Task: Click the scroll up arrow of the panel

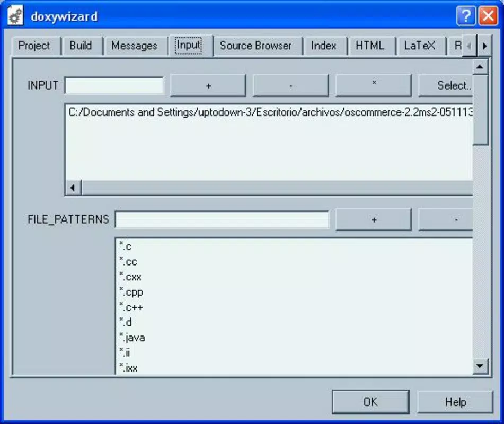Action: click(480, 67)
